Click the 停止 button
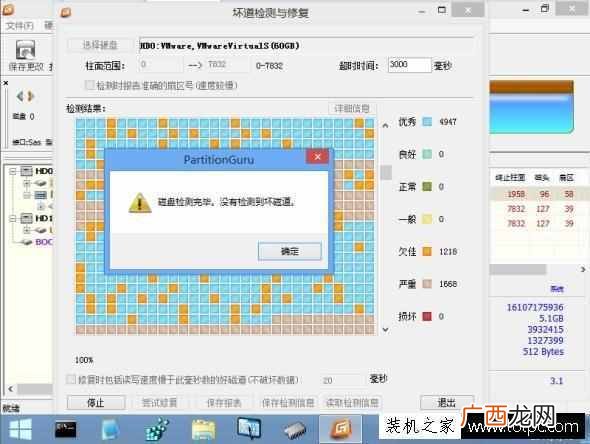Screen dimensions: 590x444 [96, 403]
